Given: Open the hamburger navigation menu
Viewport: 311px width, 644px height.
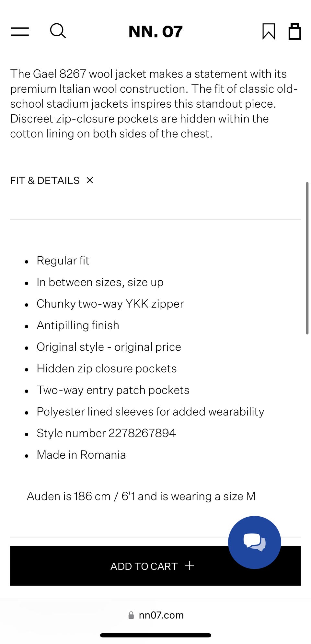Looking at the screenshot, I should click(20, 31).
